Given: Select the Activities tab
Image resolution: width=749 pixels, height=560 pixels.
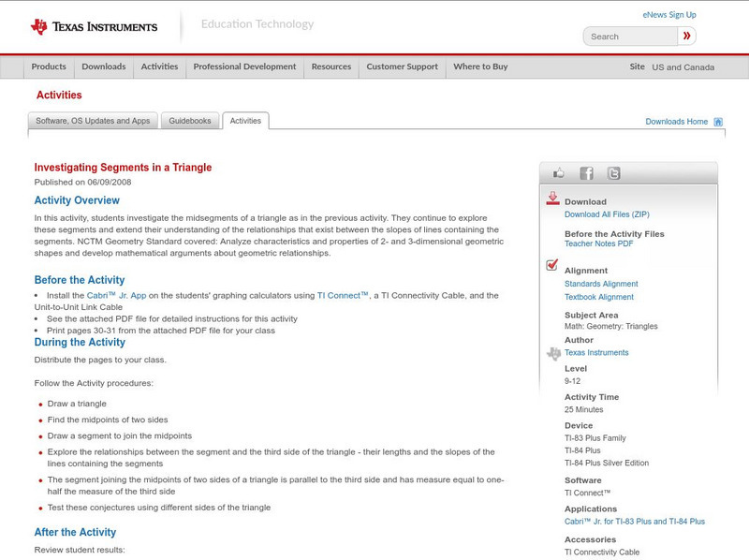Looking at the screenshot, I should coord(245,121).
